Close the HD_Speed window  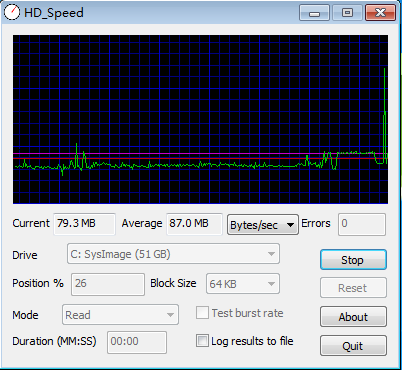point(380,13)
